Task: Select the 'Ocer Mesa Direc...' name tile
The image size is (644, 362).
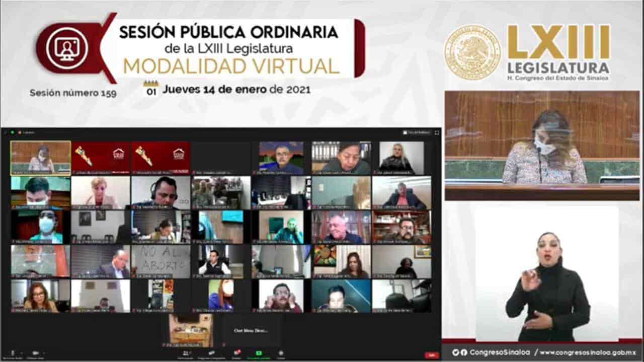Action: (251, 330)
